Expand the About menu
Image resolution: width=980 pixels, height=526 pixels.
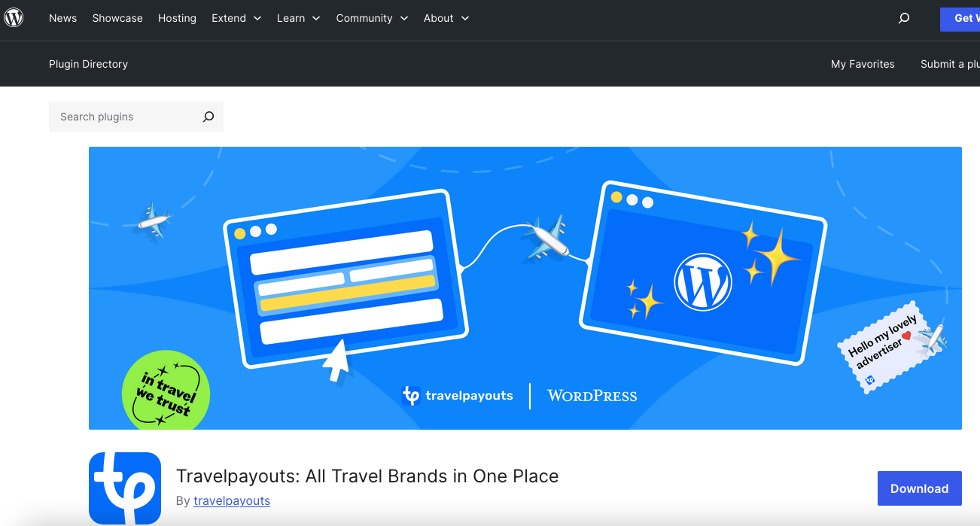click(446, 18)
